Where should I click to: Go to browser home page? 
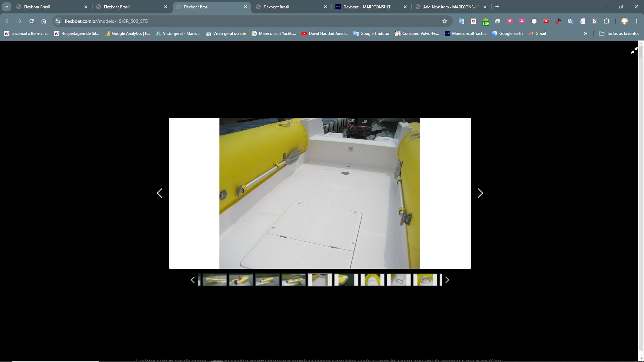44,21
